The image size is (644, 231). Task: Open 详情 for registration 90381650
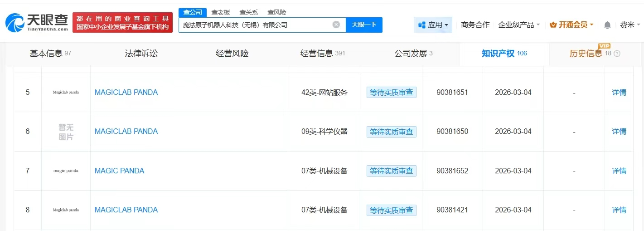click(x=619, y=132)
